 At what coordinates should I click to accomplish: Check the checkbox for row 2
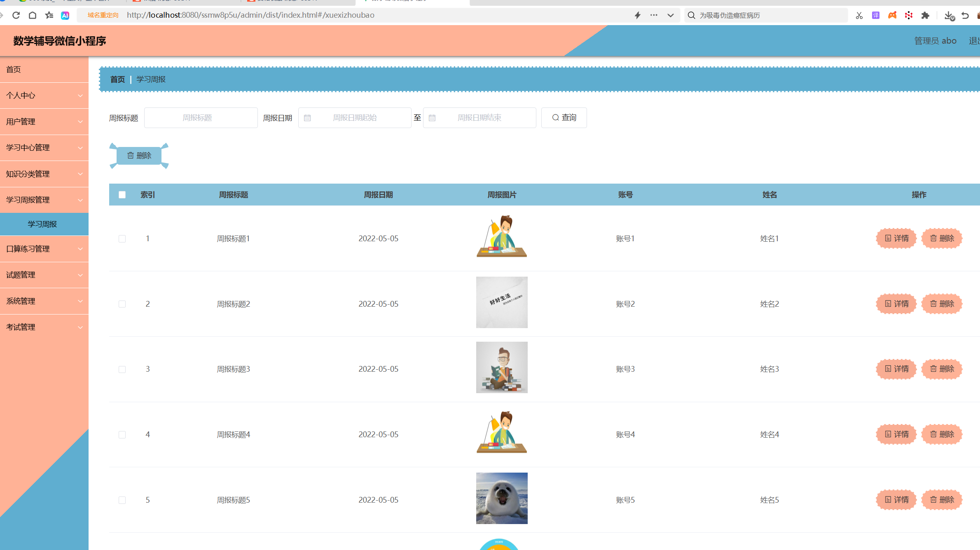pyautogui.click(x=122, y=304)
